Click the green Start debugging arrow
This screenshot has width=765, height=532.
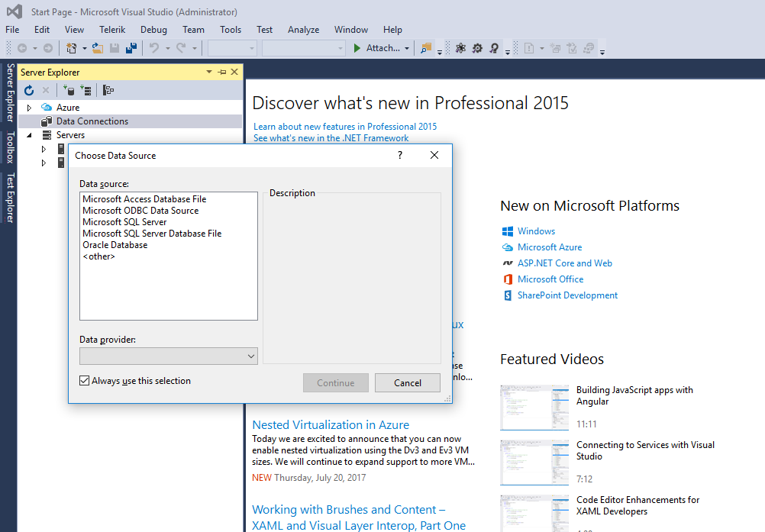[x=357, y=48]
